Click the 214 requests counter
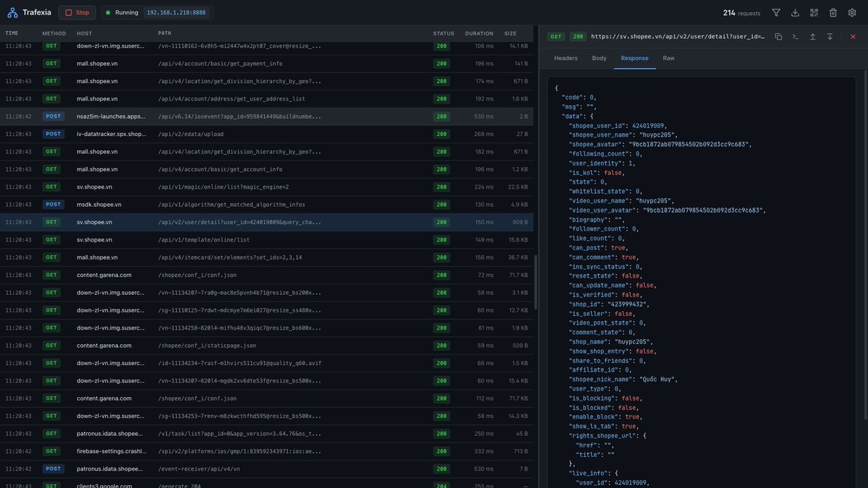The image size is (868, 488). pos(741,12)
